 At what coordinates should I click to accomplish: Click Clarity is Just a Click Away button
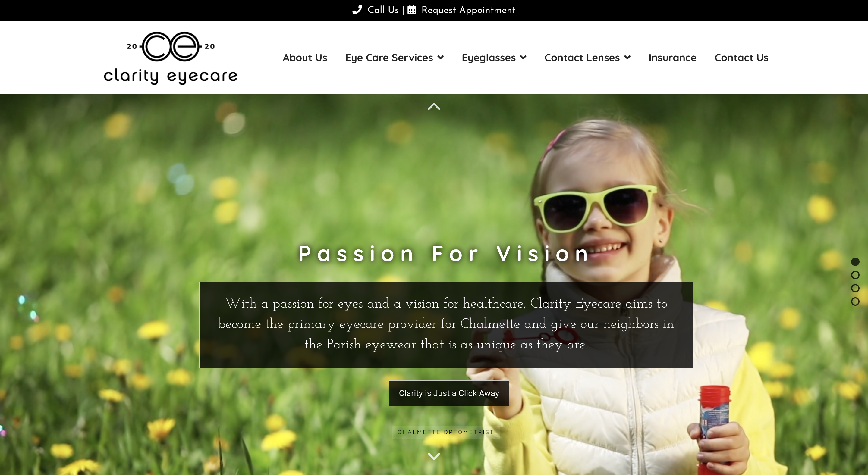click(449, 393)
